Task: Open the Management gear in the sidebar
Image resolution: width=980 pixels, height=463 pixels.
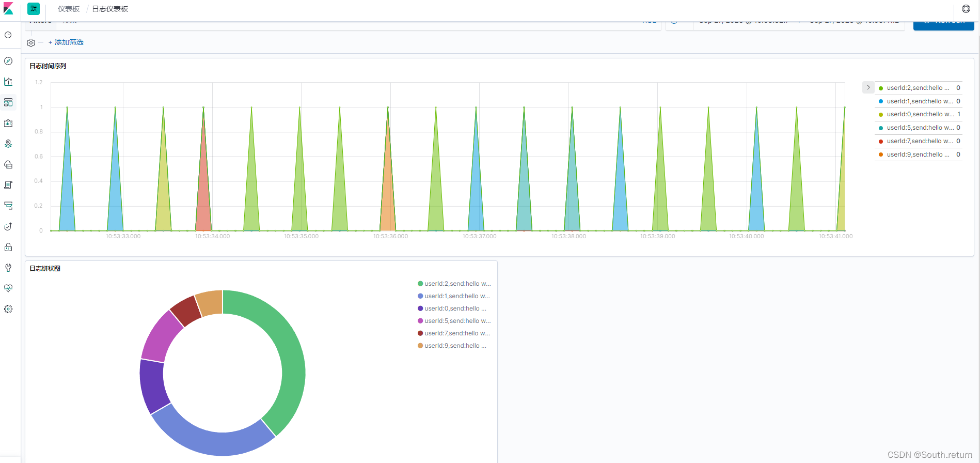Action: [x=8, y=309]
